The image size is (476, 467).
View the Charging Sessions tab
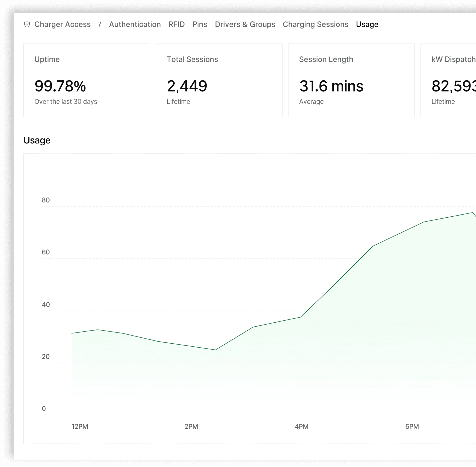coord(315,24)
